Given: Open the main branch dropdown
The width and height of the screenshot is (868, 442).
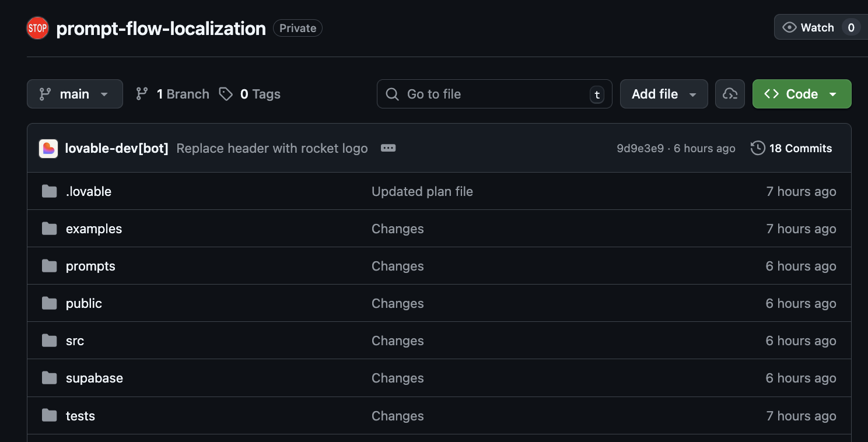Looking at the screenshot, I should point(75,94).
